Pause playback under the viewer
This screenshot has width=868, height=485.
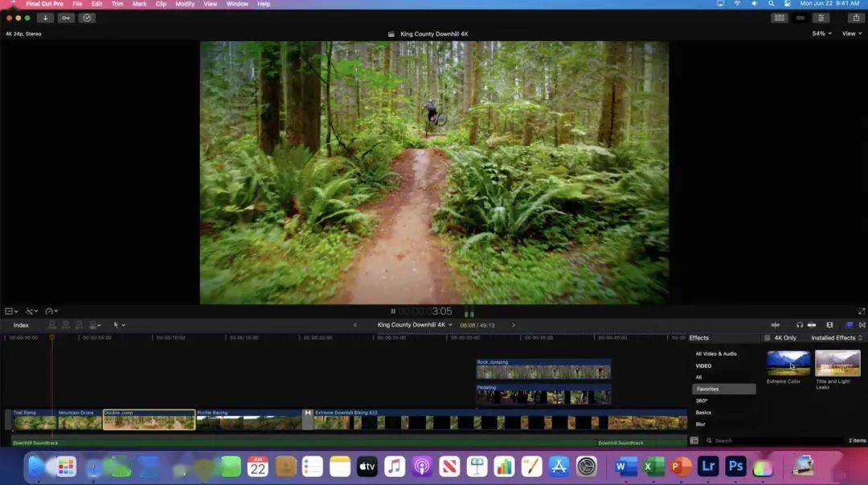[x=393, y=312]
